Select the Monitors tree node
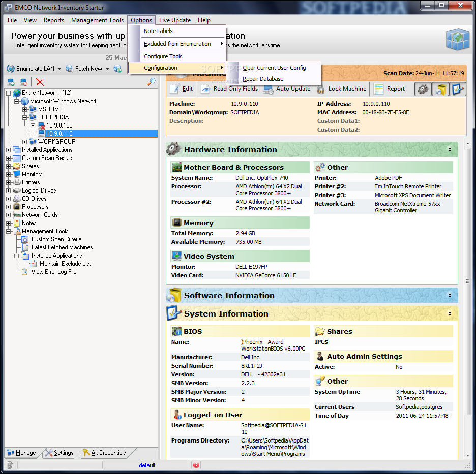 pos(32,174)
